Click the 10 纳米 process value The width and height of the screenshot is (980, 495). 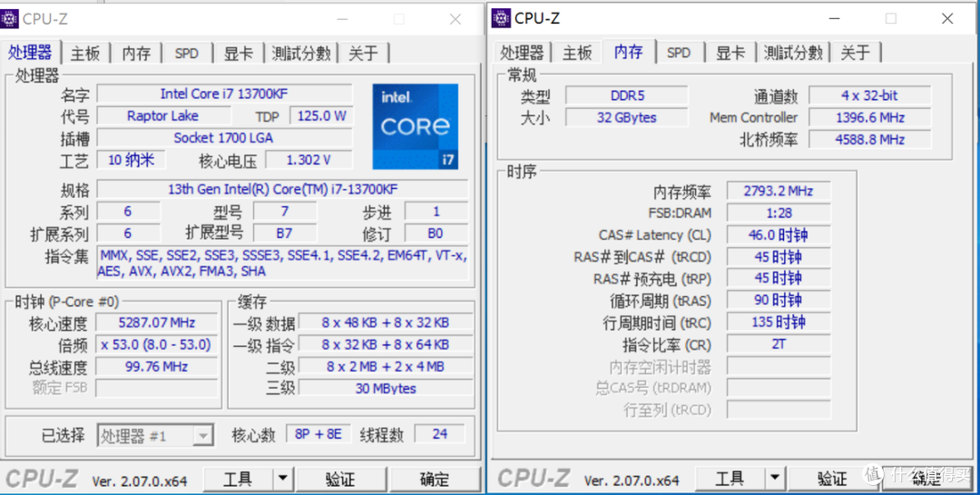click(132, 160)
